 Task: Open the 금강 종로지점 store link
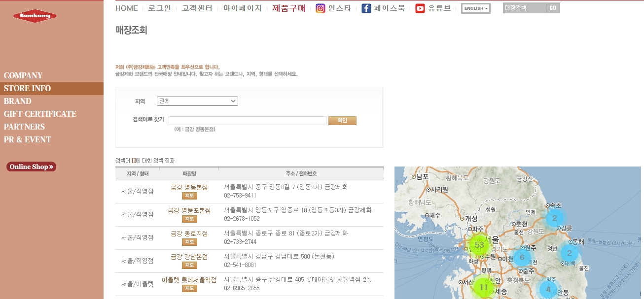[189, 233]
